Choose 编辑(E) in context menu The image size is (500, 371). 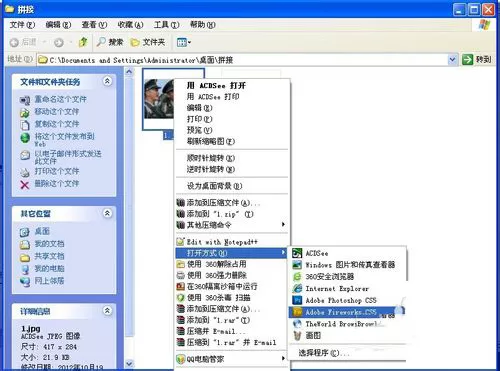coord(232,108)
